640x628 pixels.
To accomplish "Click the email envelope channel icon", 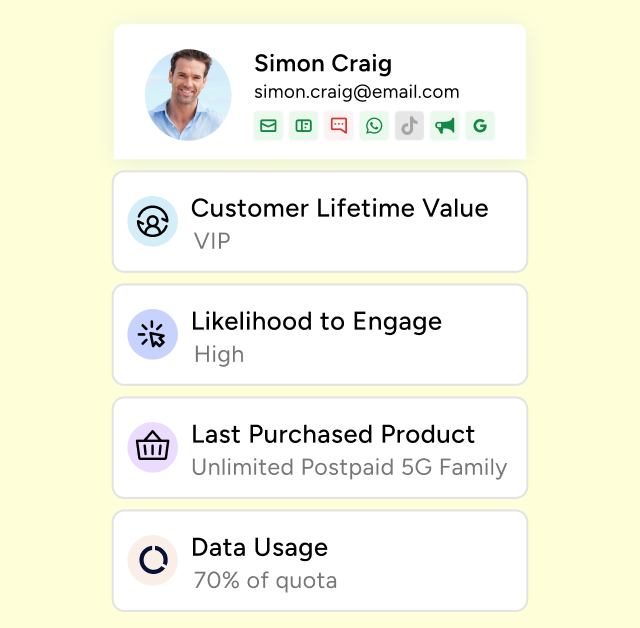I will (x=268, y=126).
